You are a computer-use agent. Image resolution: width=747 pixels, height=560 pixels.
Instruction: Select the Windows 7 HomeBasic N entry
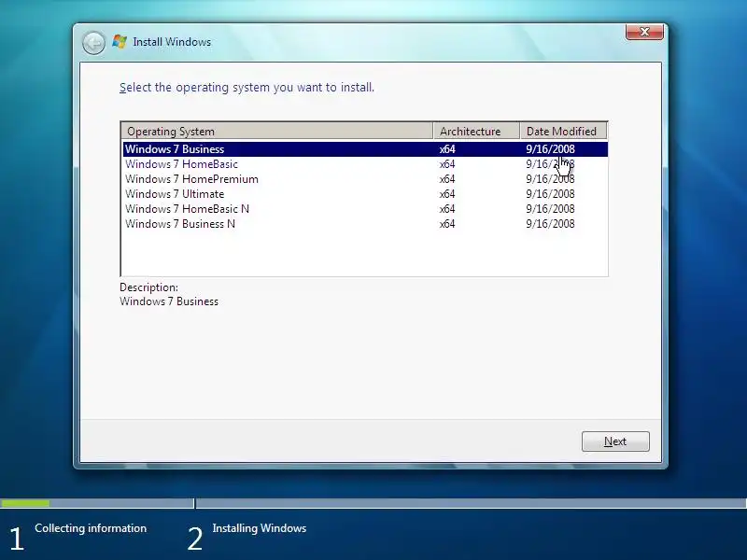point(365,209)
